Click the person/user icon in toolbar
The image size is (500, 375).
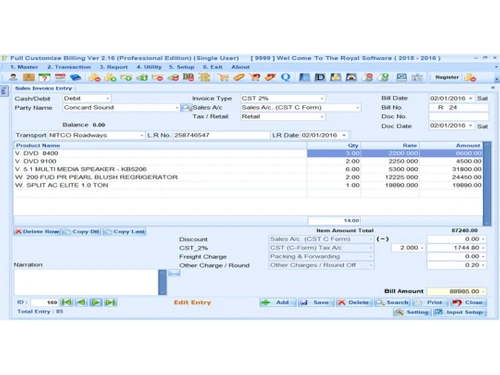click(x=13, y=77)
